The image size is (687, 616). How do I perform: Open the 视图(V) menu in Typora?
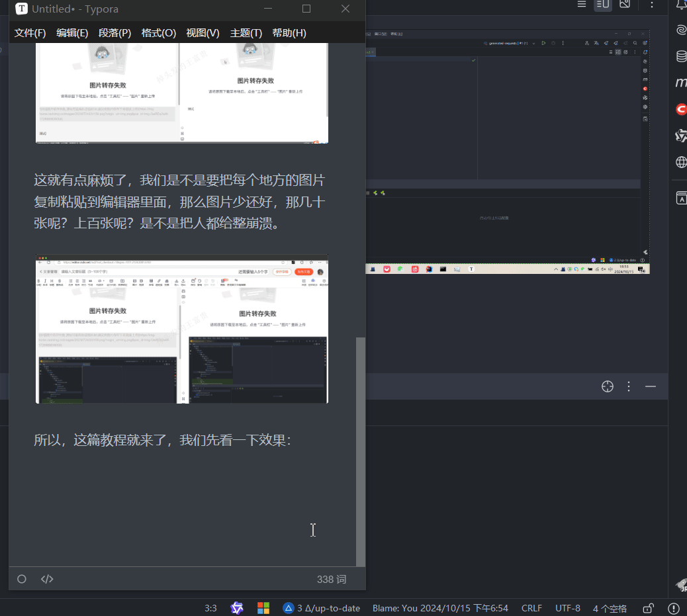coord(203,33)
